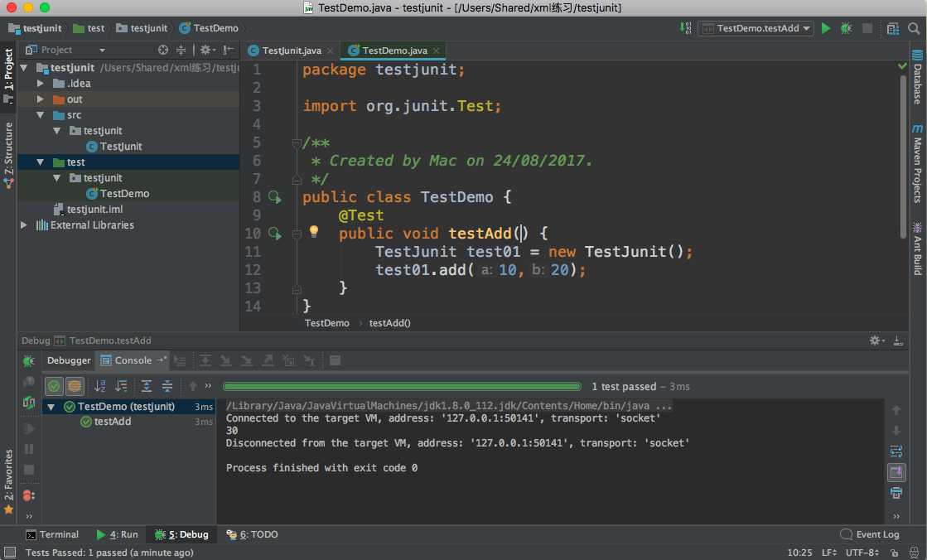Sort tests alphabetically icon in test toolbar
The width and height of the screenshot is (927, 560).
[100, 386]
